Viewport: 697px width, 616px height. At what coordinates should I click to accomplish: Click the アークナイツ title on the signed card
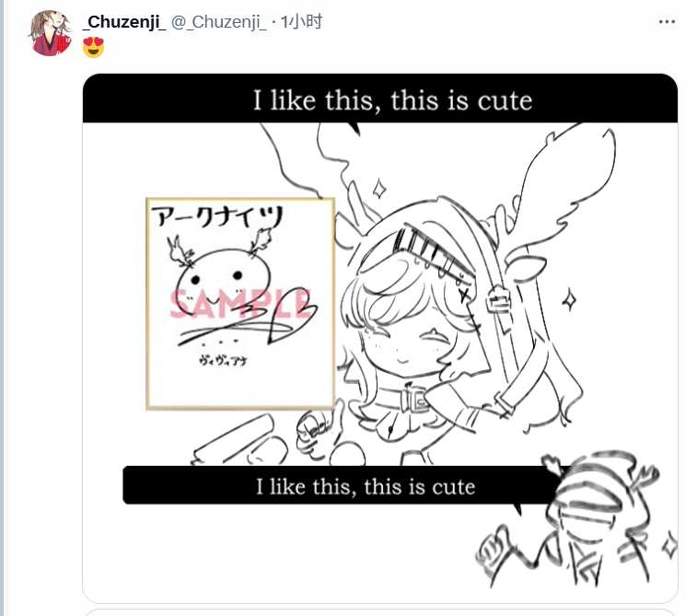(216, 218)
